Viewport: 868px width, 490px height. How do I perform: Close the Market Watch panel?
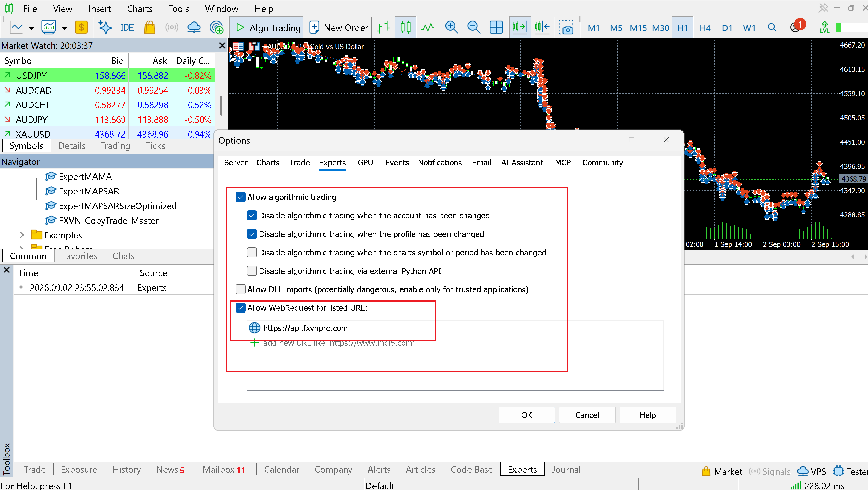(x=222, y=45)
